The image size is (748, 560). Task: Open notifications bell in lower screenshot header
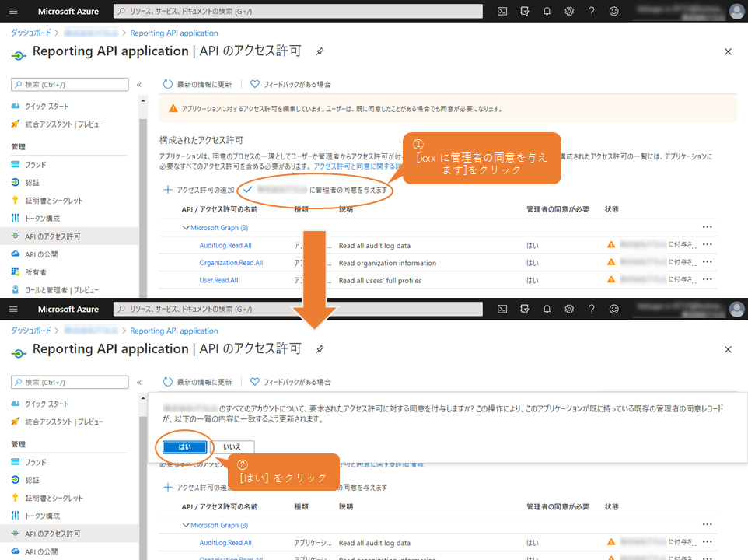pos(547,309)
